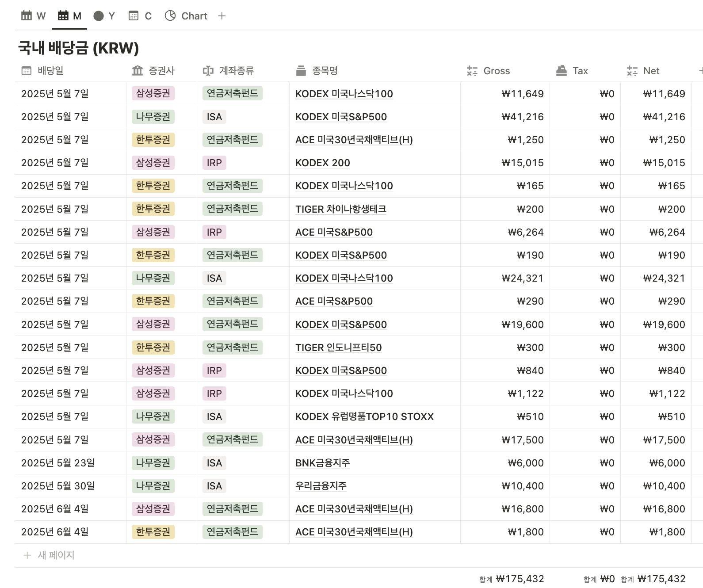Open the Net column header menu
Image resolution: width=703 pixels, height=588 pixels.
(x=656, y=71)
